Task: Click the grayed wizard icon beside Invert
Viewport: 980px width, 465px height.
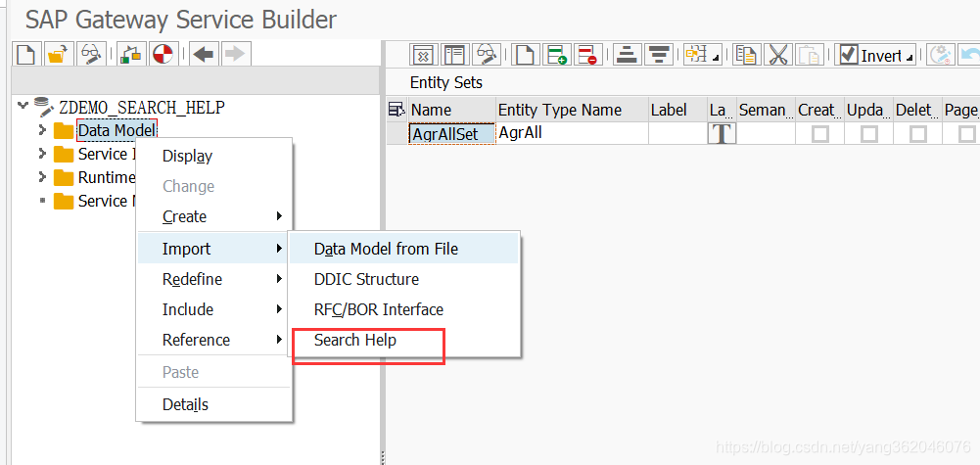Action: [939, 55]
